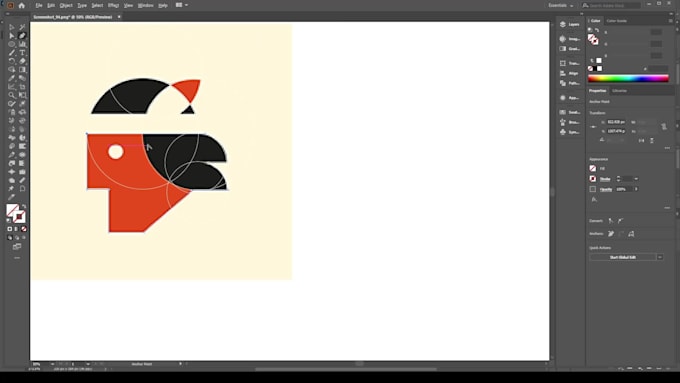680x383 pixels.
Task: Click the Start Global Edit button
Action: [623, 257]
